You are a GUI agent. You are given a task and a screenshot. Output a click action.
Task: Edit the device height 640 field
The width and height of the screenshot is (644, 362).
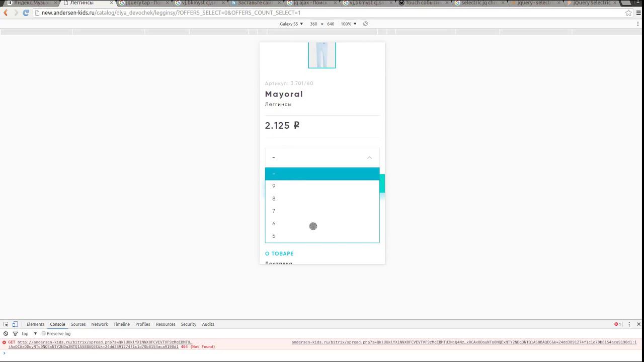[x=331, y=24]
